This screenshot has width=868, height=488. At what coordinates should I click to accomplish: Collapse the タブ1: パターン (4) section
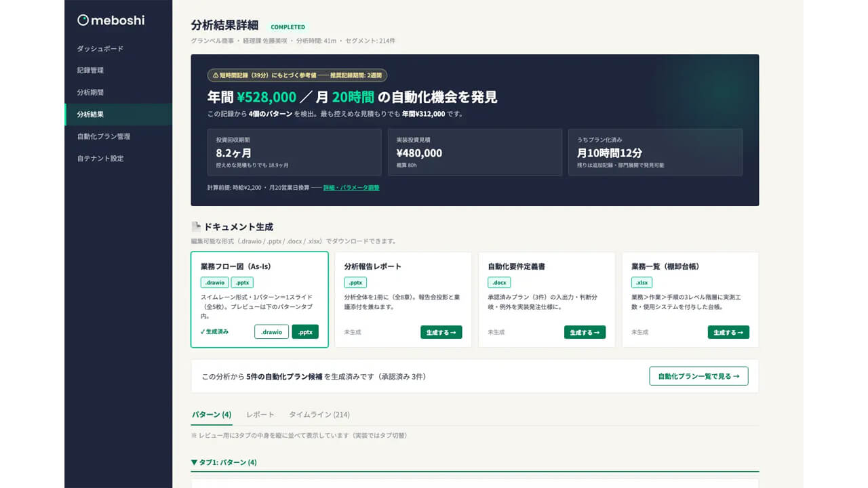224,462
